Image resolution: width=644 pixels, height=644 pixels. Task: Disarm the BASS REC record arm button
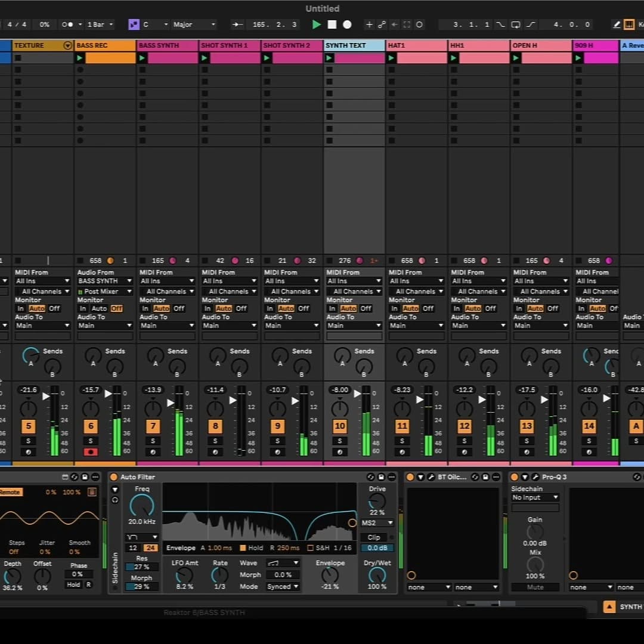[91, 452]
